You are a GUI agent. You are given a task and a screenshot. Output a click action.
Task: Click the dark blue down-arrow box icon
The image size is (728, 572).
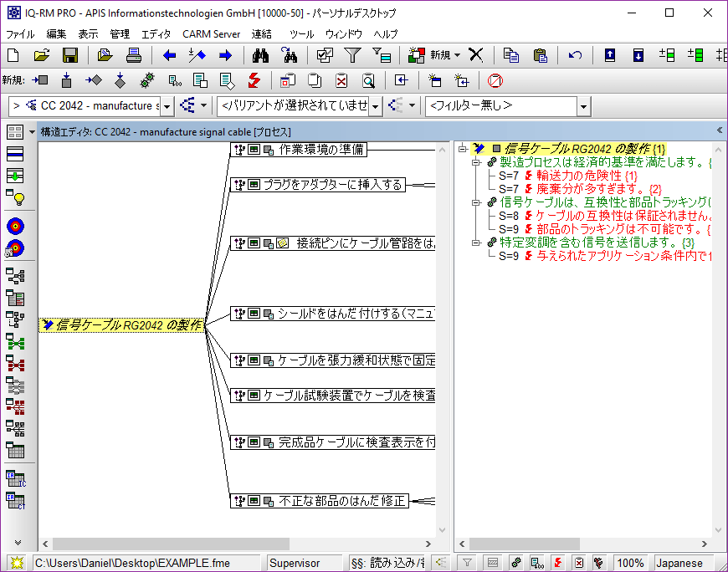coord(638,55)
